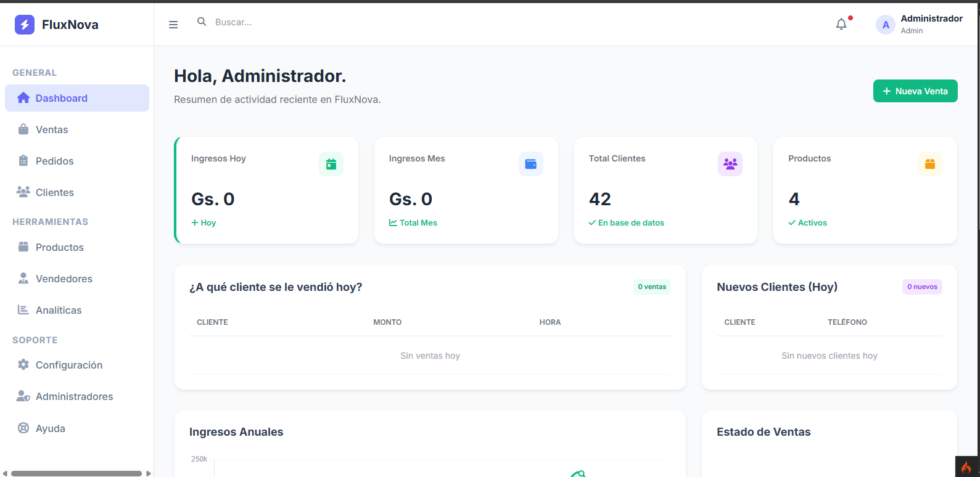This screenshot has width=980, height=477.
Task: Click the flame icon in bottom corner
Action: tap(966, 467)
